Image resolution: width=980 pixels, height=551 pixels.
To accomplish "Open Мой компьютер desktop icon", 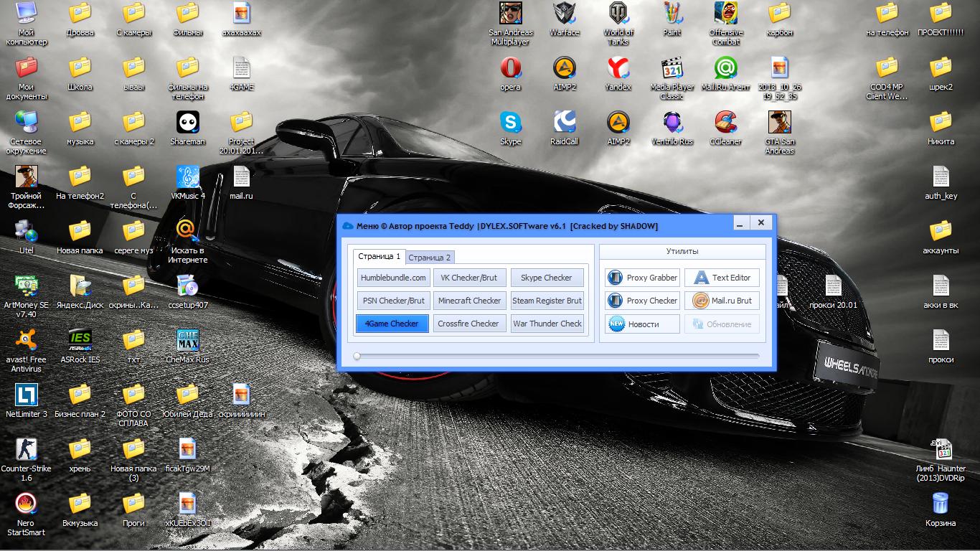I will 27,24.
